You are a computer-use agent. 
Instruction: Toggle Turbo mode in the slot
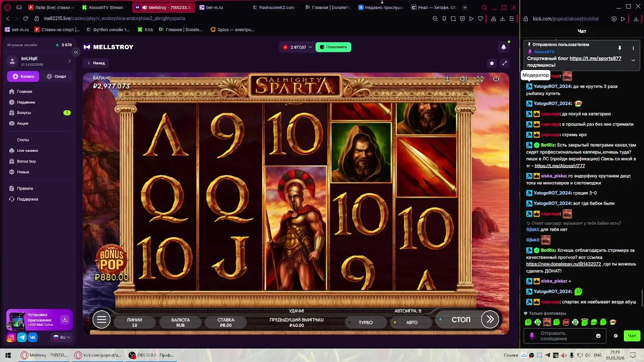click(x=366, y=322)
